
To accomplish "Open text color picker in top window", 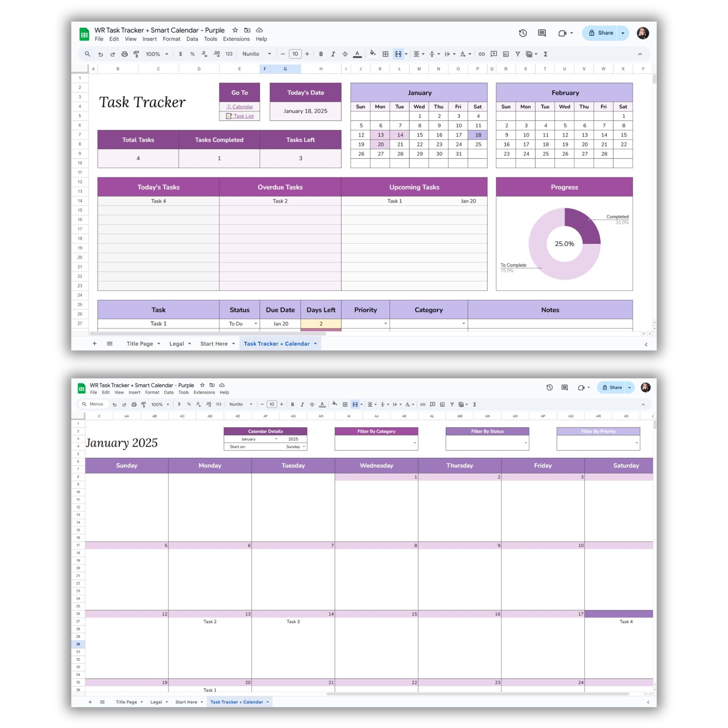I will pyautogui.click(x=357, y=54).
